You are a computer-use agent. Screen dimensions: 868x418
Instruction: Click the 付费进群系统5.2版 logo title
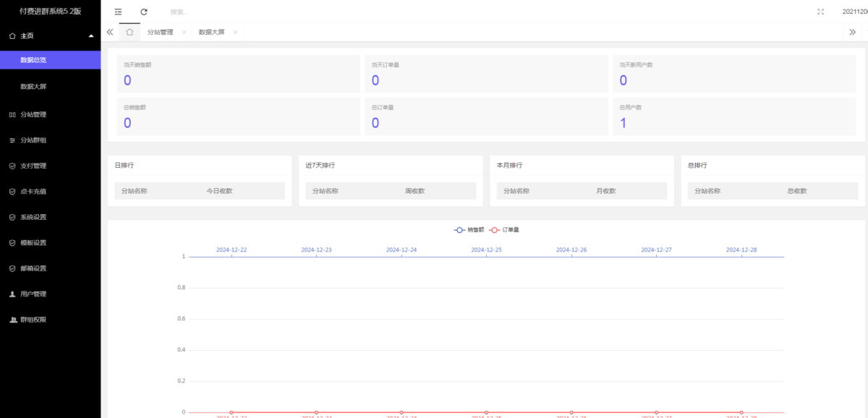click(x=50, y=12)
